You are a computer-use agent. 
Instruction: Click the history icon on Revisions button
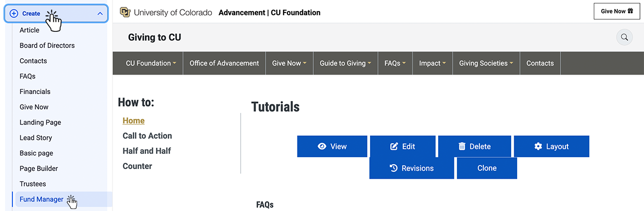tap(393, 168)
